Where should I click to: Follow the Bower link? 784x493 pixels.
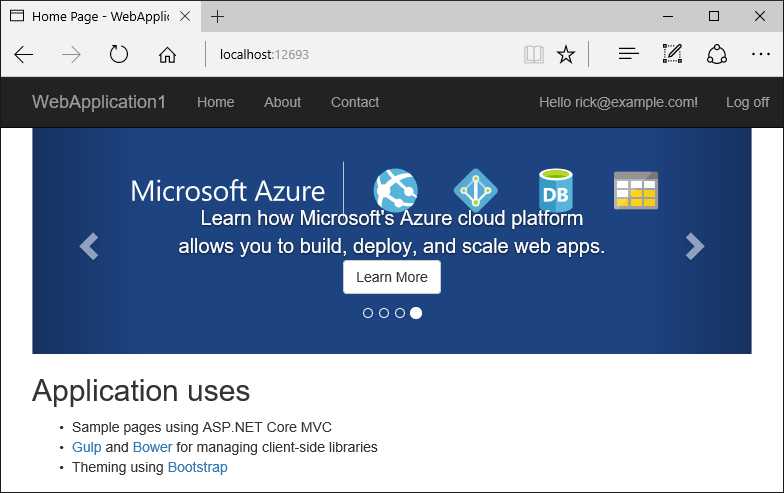click(152, 447)
